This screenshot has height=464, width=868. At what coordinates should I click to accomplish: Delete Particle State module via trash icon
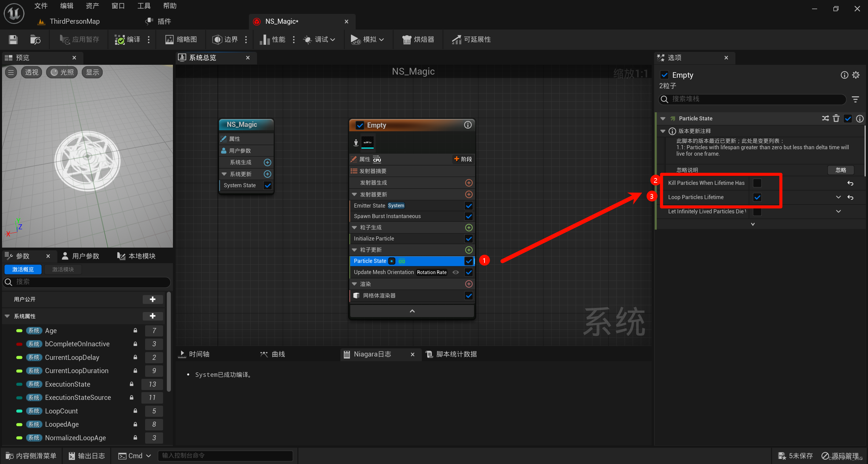click(836, 118)
